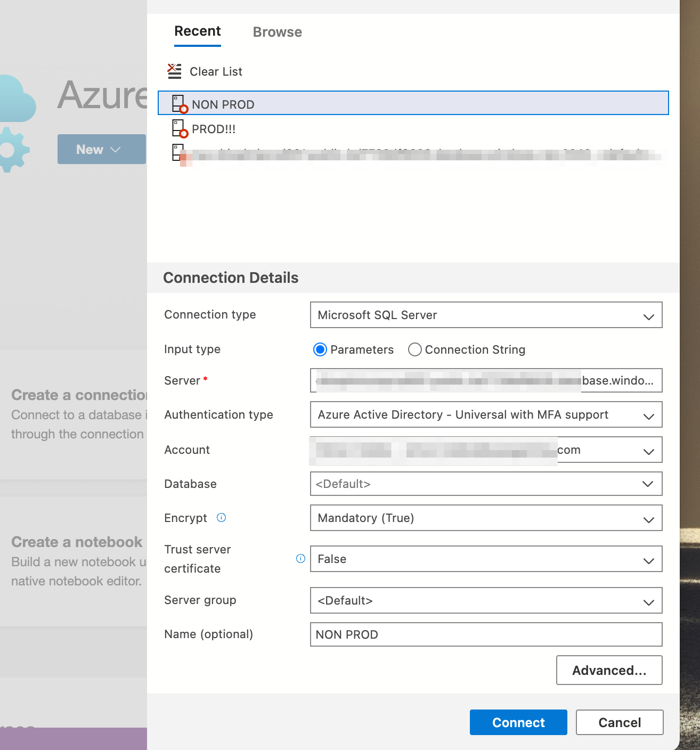Select the Connection String input type
Viewport: 700px width, 750px height.
click(x=415, y=349)
